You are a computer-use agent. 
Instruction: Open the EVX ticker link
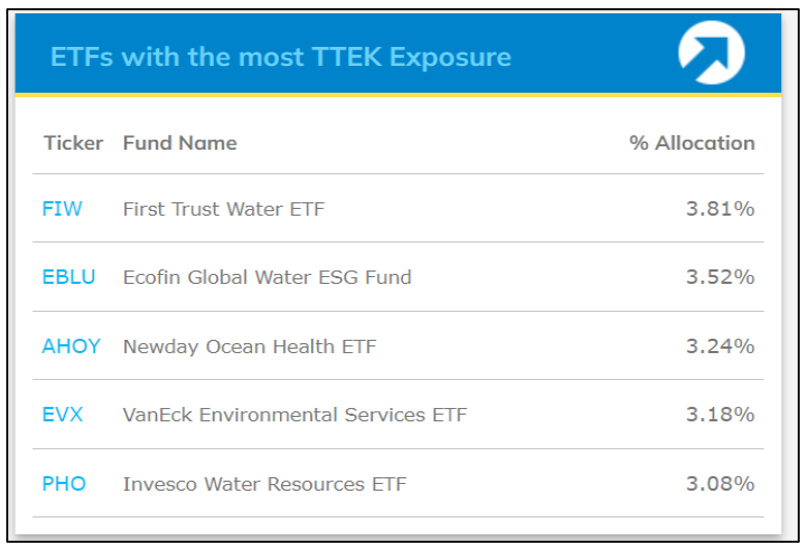[x=62, y=414]
